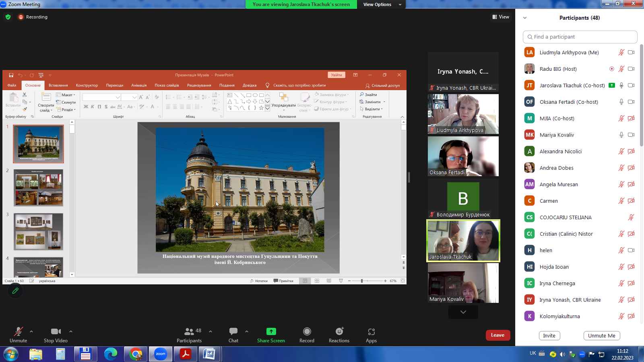Click the Share Screen icon
Viewport: 644px width, 362px height.
point(271,332)
